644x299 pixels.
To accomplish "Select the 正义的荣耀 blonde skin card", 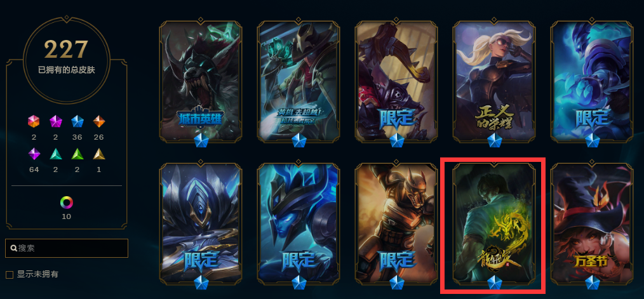I will (494, 82).
